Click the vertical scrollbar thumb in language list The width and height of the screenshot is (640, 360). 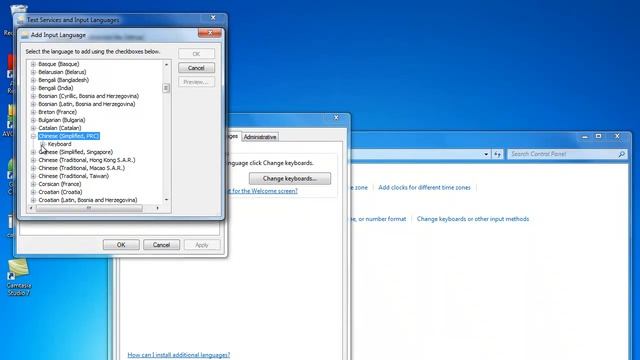point(166,88)
